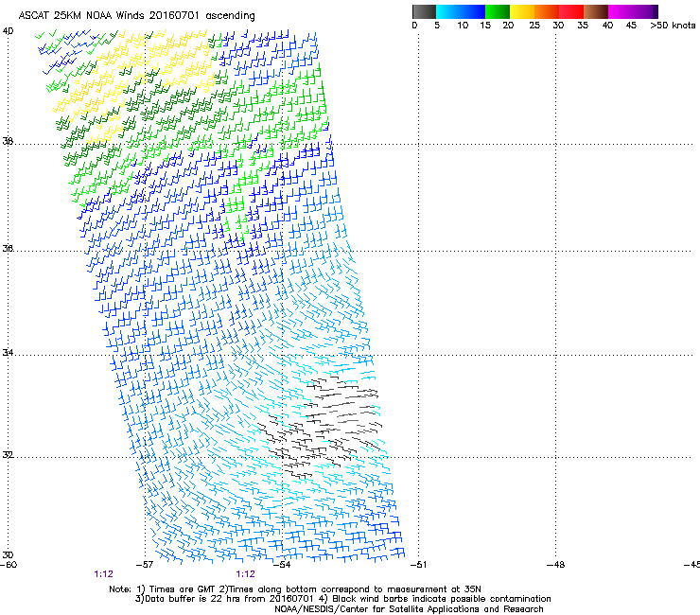Select the green 15-20 knots color swatch

click(498, 11)
